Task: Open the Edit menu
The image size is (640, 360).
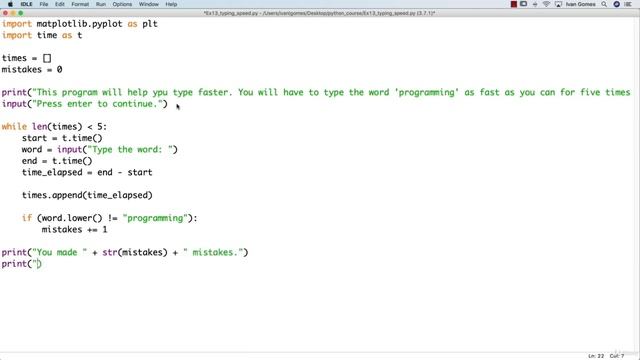Action: point(60,4)
